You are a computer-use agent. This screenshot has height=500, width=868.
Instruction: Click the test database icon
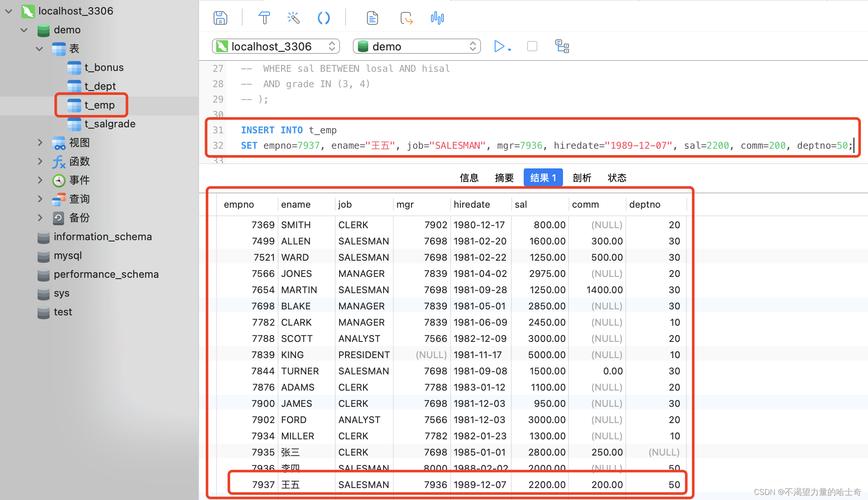tap(44, 312)
